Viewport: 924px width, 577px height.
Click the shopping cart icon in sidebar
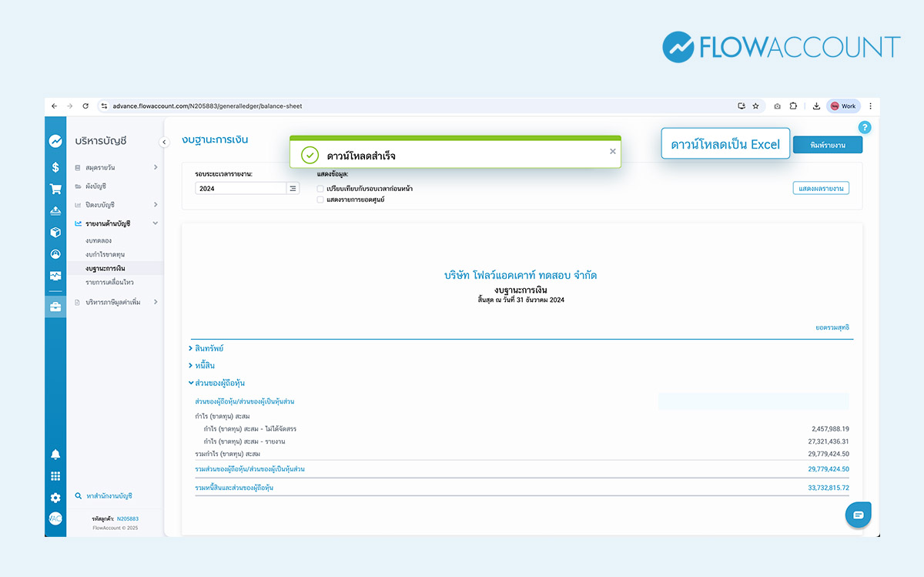pos(55,189)
